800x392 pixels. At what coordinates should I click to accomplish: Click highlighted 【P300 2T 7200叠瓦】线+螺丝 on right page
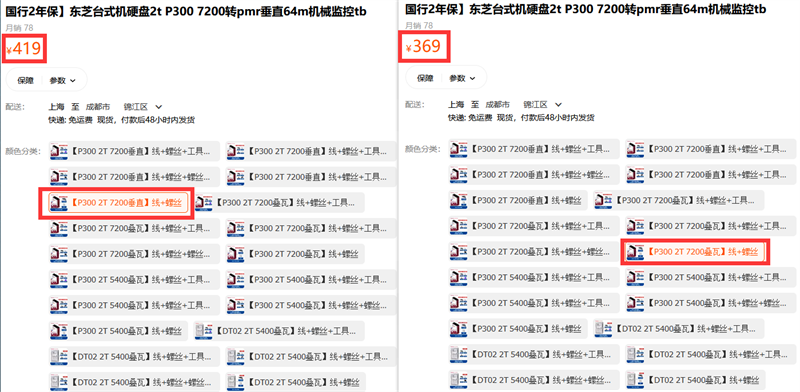tap(695, 251)
